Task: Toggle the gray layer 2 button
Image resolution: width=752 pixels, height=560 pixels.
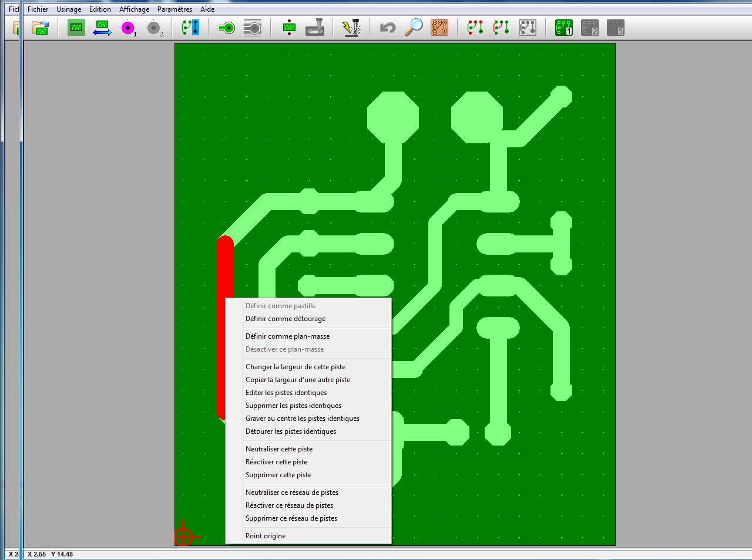Action: (x=589, y=28)
